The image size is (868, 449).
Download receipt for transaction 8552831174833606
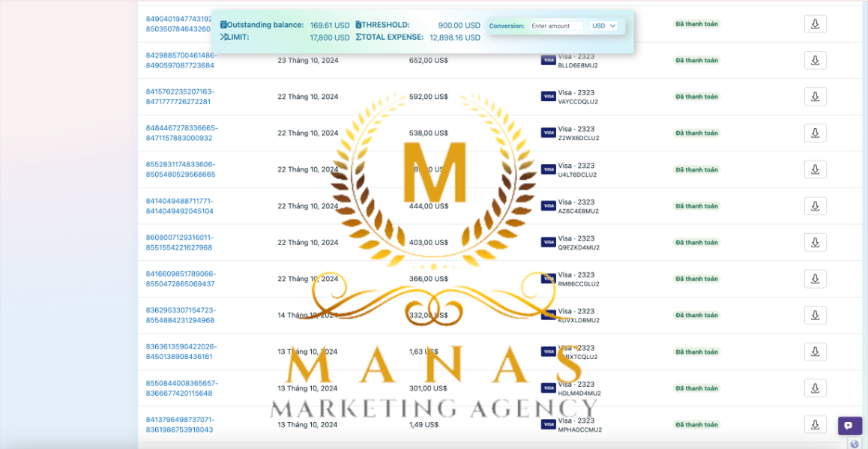click(815, 169)
